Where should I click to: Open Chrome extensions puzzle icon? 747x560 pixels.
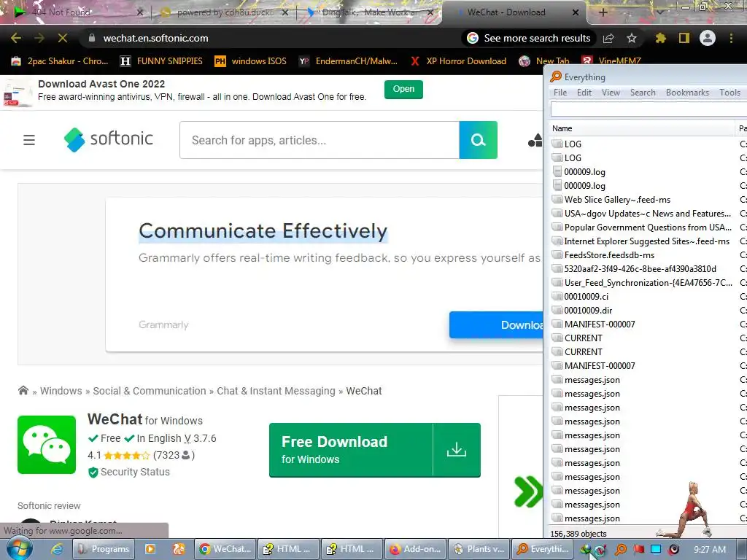coord(660,38)
